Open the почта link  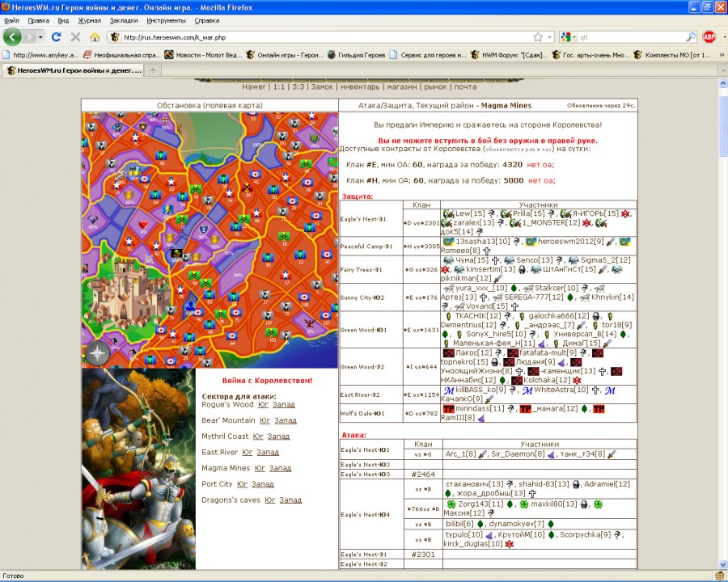coord(465,86)
